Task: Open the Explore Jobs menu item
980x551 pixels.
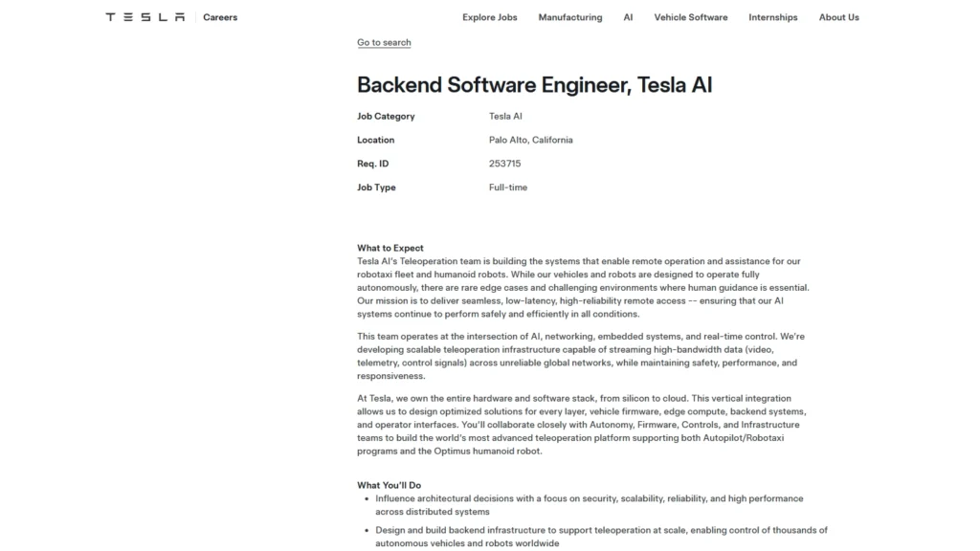Action: (489, 17)
